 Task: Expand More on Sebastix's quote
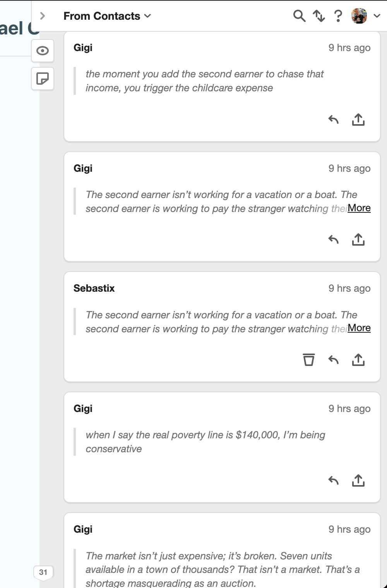point(359,328)
